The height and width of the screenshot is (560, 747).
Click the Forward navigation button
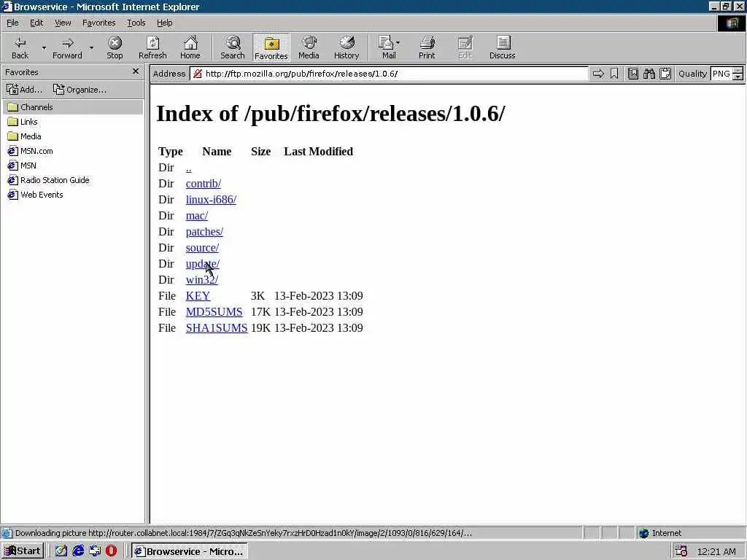(67, 47)
